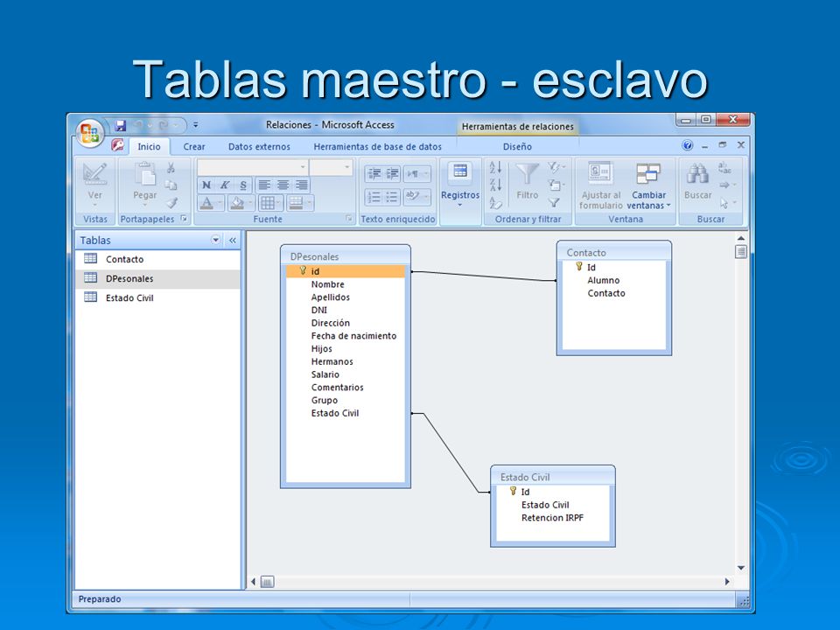Click Estado Civil field in DPesonales

335,413
